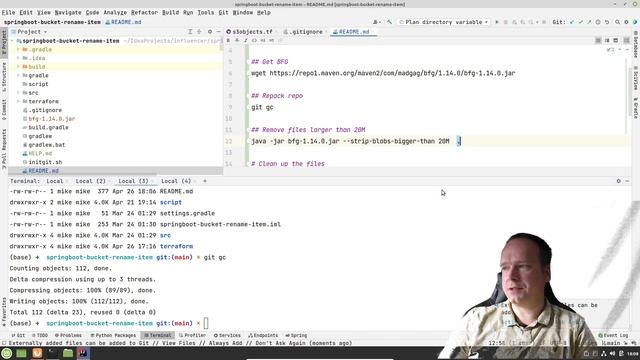Click the Strikethrough markdown formatting icon
640x360 pixels.
coord(237,40)
